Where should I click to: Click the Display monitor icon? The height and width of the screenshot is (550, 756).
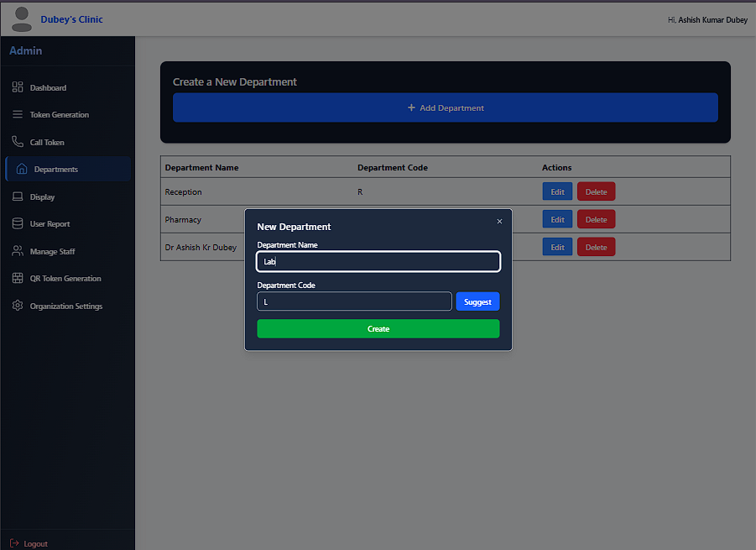(18, 196)
